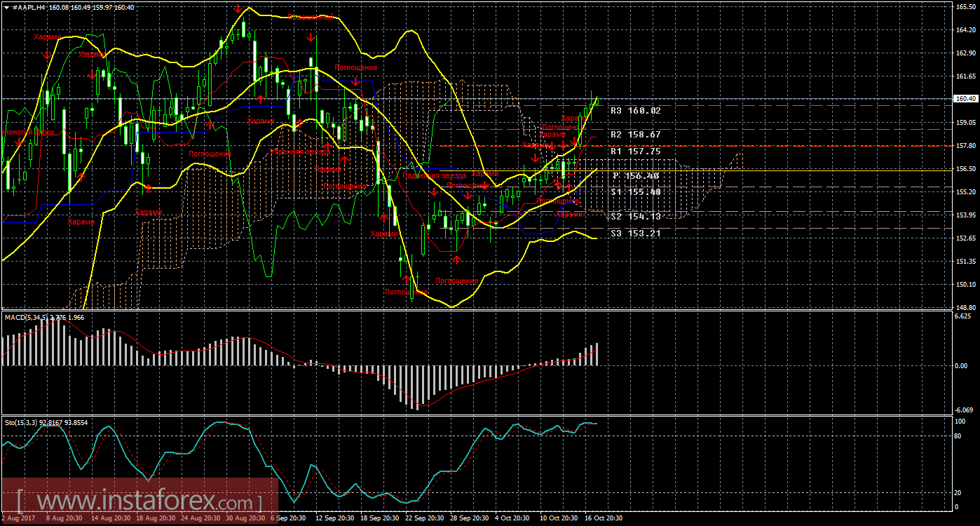Click the Повешенный candlestick pattern label
Image resolution: width=980 pixels, height=526 pixels.
click(311, 16)
